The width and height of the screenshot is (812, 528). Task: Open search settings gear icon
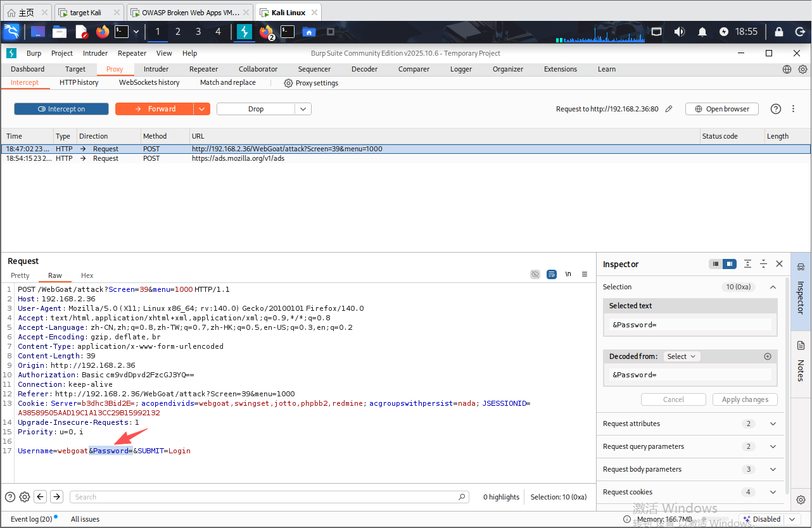(25, 497)
